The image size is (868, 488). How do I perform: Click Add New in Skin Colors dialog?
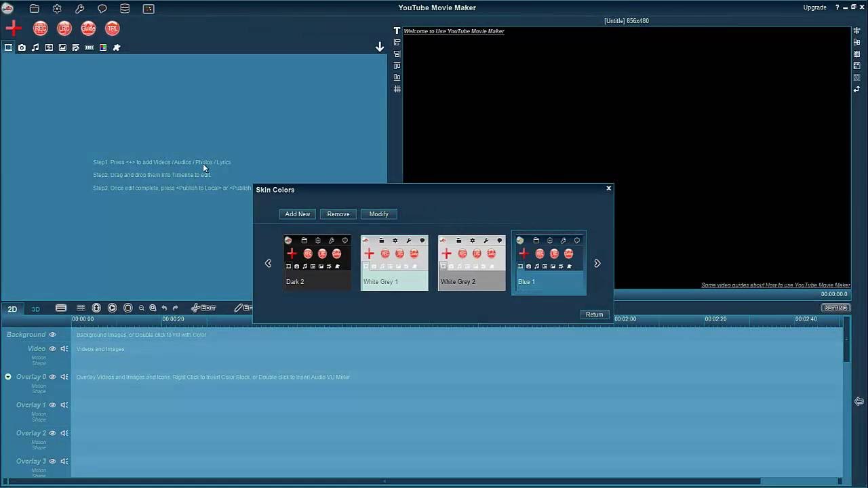click(298, 214)
